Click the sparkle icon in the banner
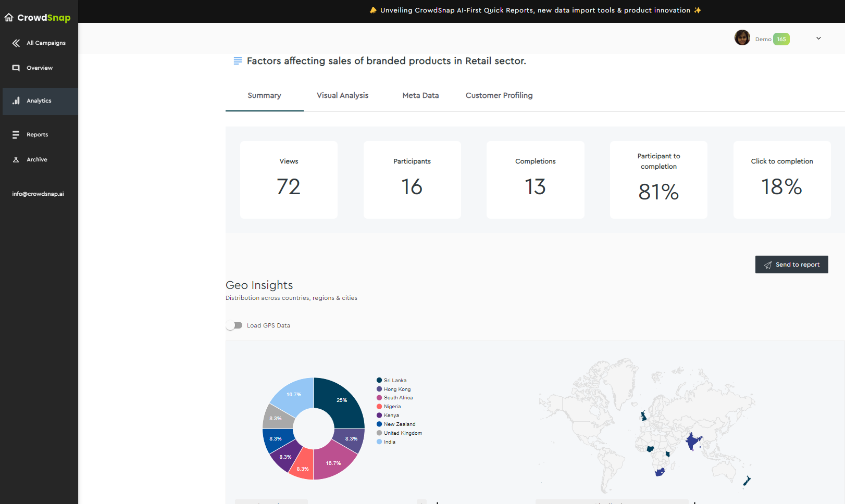 point(698,10)
